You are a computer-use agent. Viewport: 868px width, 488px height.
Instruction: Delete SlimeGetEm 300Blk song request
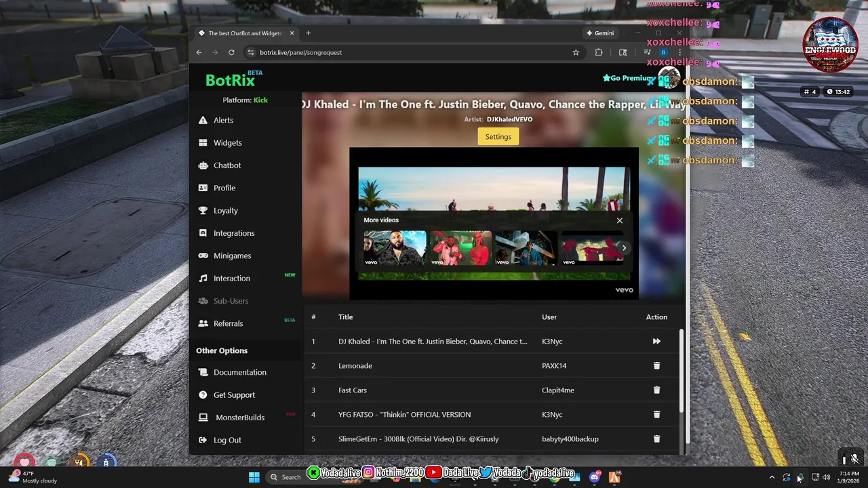[656, 439]
